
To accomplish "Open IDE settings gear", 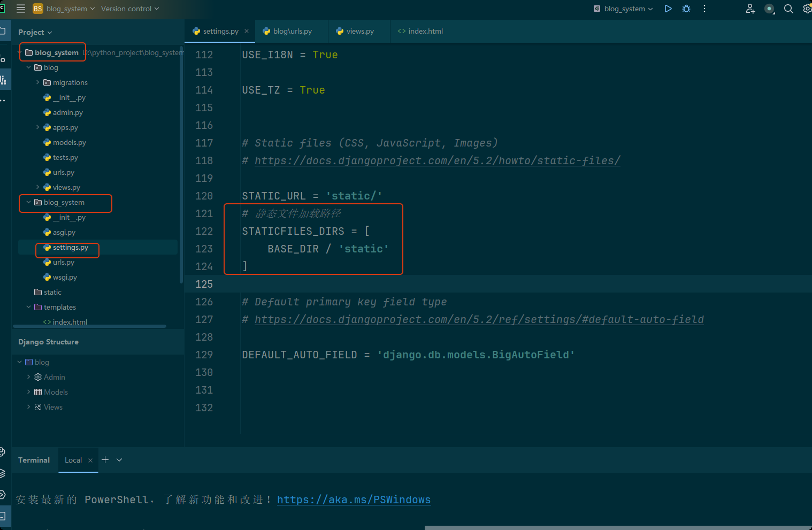I will pos(807,9).
